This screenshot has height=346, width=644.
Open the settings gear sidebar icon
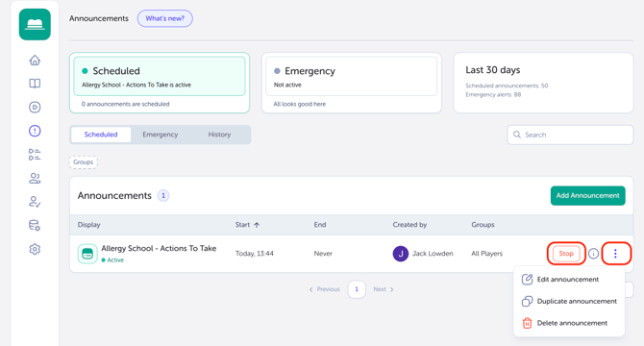[35, 249]
